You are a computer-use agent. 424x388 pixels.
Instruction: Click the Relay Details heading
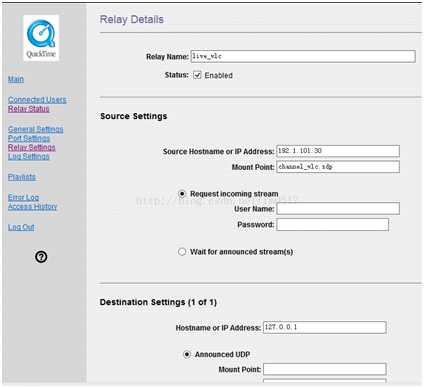[x=132, y=19]
